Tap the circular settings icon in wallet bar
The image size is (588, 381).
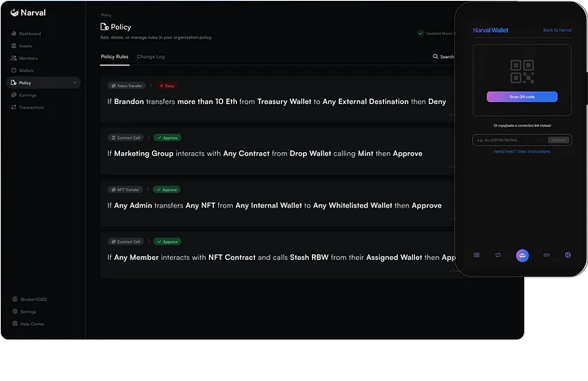[568, 255]
